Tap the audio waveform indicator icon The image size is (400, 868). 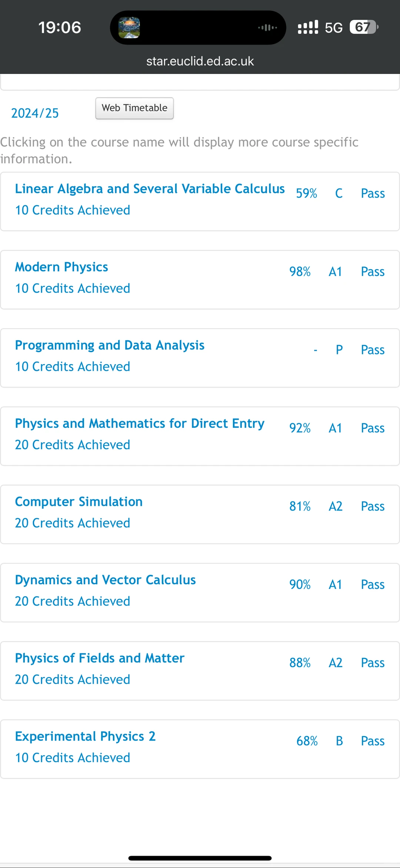pos(267,27)
